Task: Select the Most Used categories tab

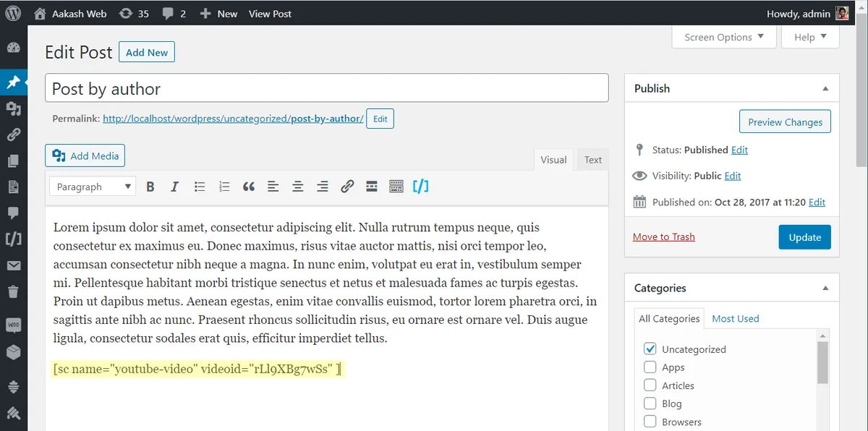Action: (x=736, y=318)
